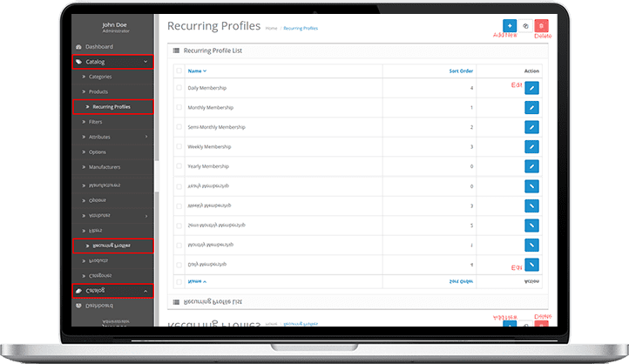Image resolution: width=629 pixels, height=364 pixels.
Task: Edit the Monthly Membership profile
Action: (532, 107)
